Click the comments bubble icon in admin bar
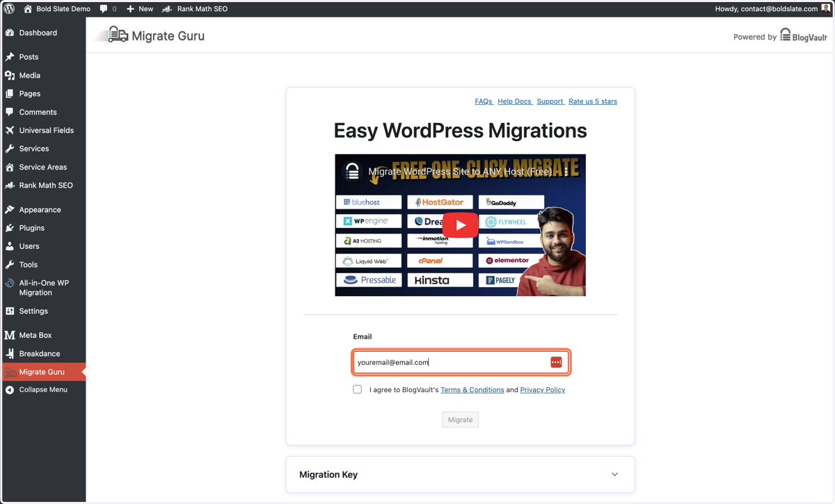835x504 pixels. (104, 9)
